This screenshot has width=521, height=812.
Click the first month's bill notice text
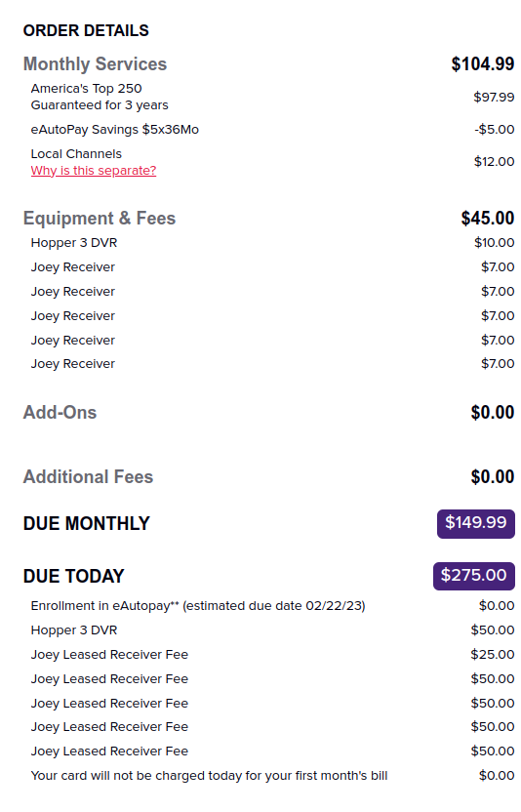point(209,776)
